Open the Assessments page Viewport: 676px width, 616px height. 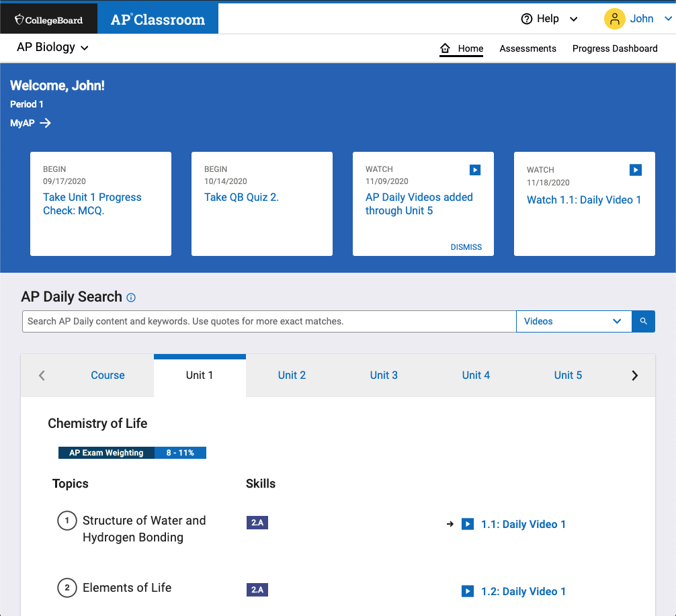527,48
